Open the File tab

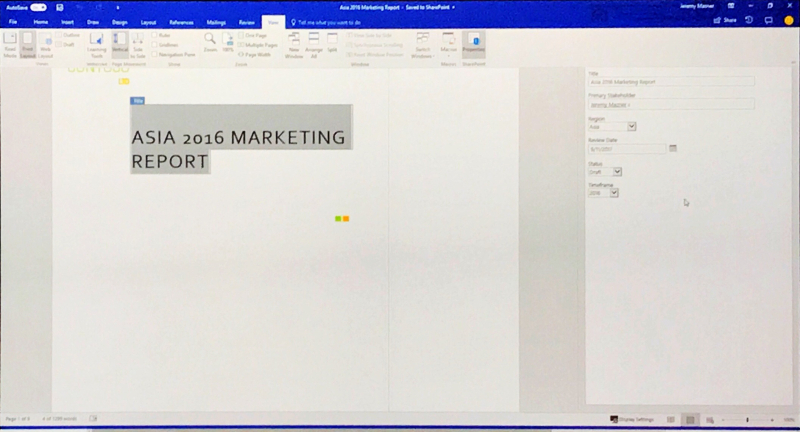(x=13, y=22)
